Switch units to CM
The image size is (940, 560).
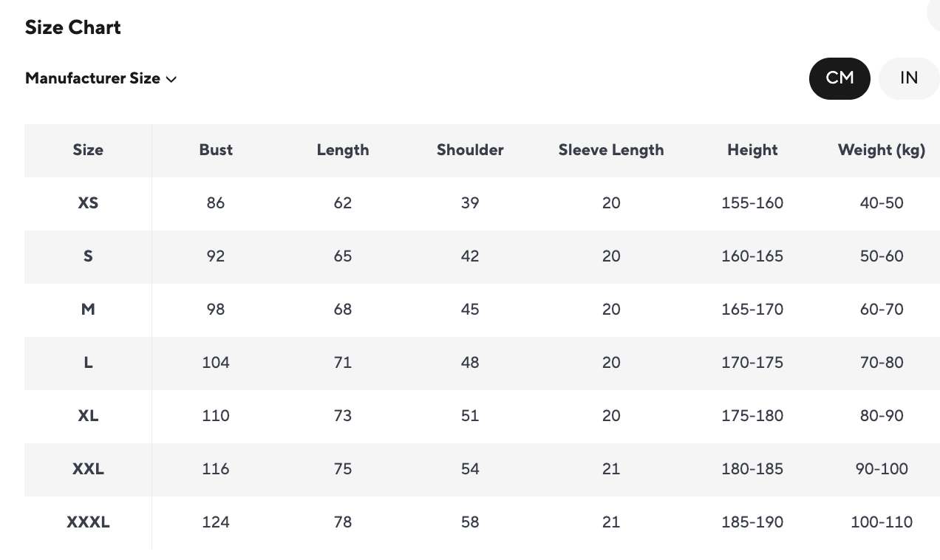tap(839, 78)
